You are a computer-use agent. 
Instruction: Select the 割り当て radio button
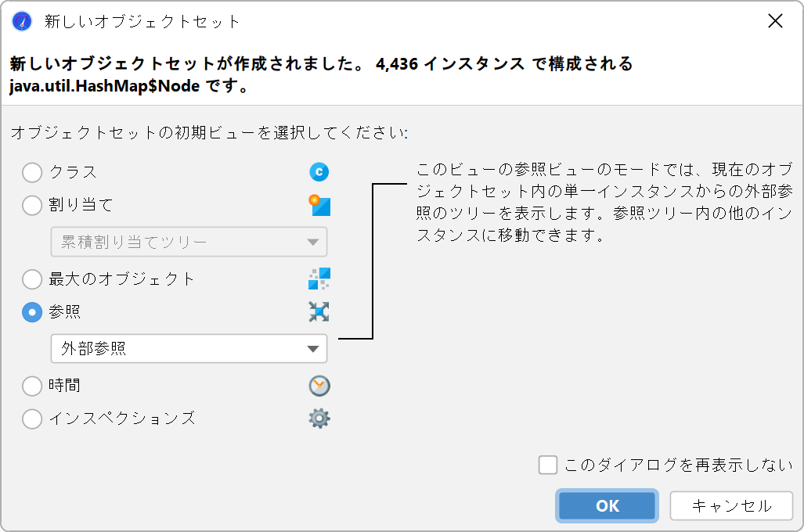pos(32,205)
